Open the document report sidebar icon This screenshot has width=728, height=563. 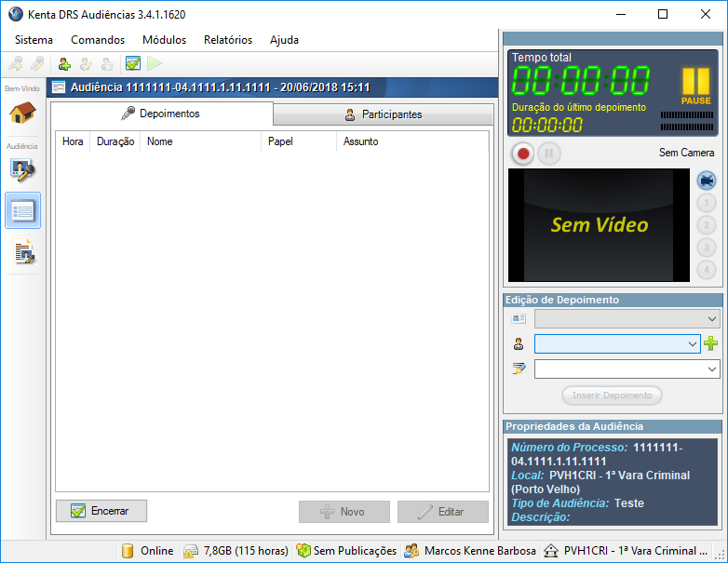[23, 251]
